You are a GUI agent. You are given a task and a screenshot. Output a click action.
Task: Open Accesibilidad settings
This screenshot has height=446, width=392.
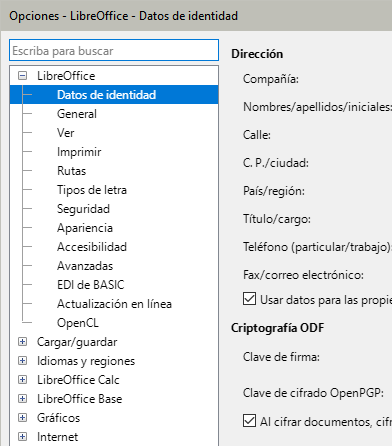[x=92, y=247]
